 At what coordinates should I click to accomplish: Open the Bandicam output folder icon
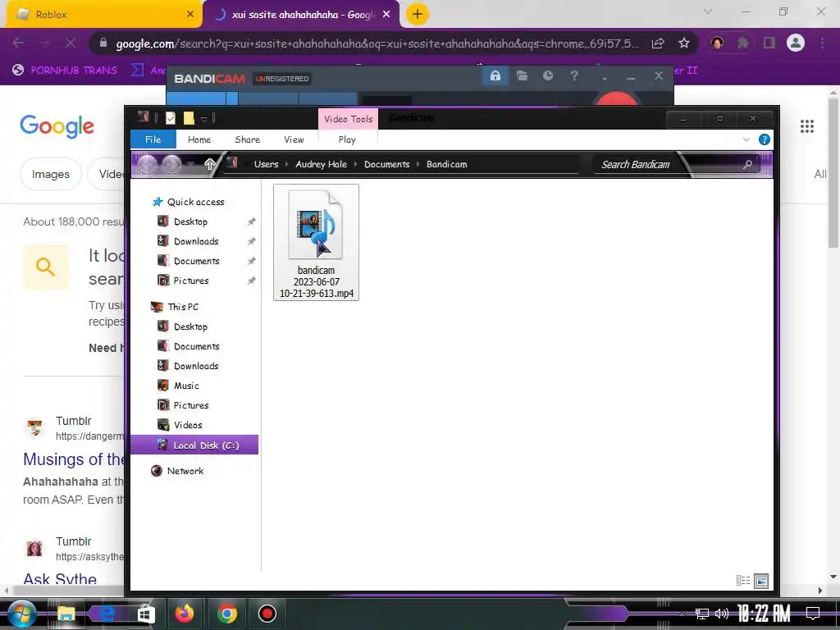(522, 76)
